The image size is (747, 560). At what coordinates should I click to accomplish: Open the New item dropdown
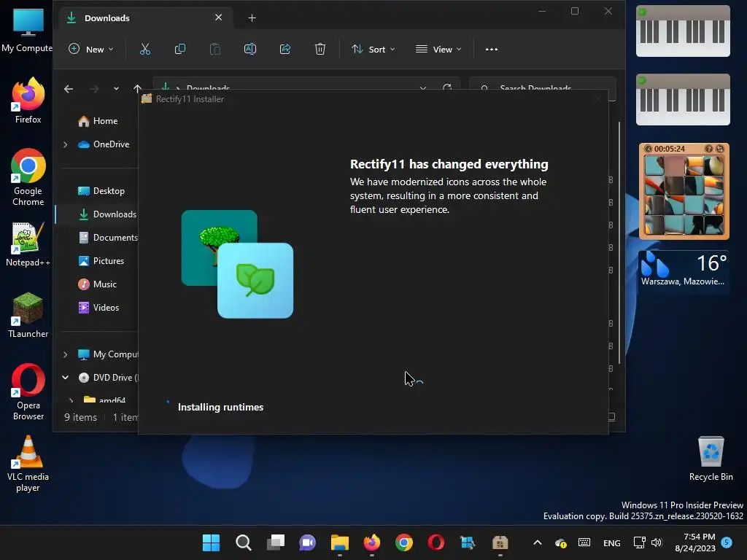pyautogui.click(x=91, y=49)
